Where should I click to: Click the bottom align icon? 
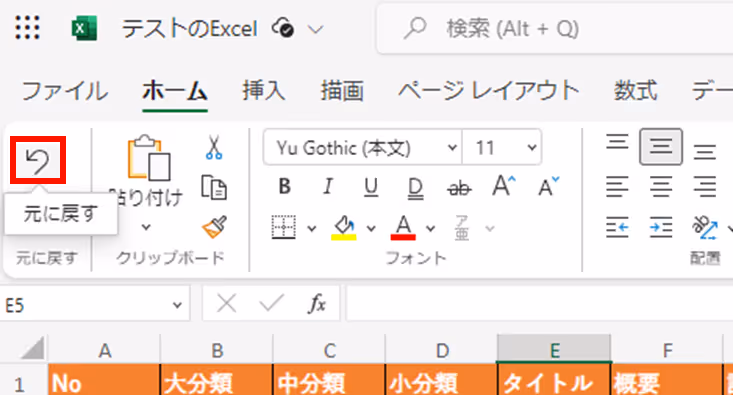(705, 152)
